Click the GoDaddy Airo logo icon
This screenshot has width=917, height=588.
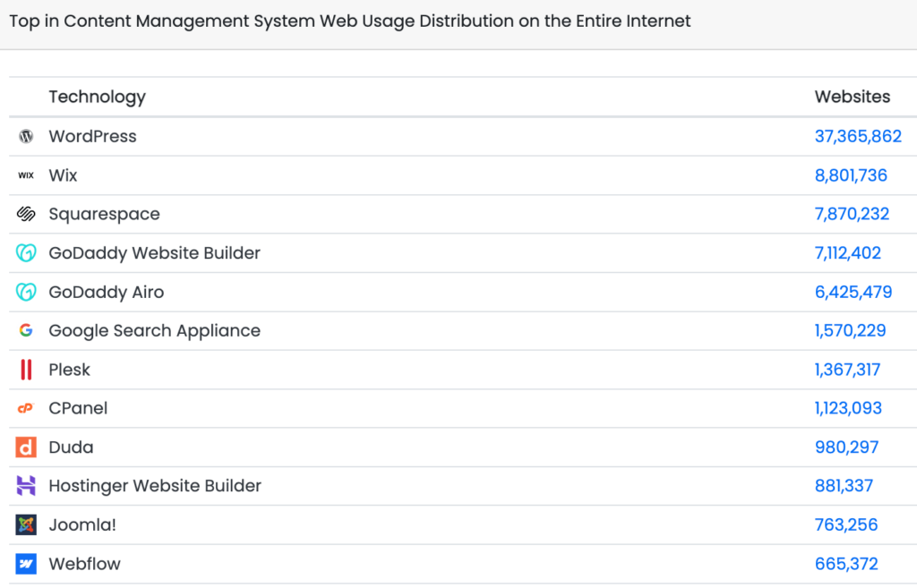coord(26,292)
